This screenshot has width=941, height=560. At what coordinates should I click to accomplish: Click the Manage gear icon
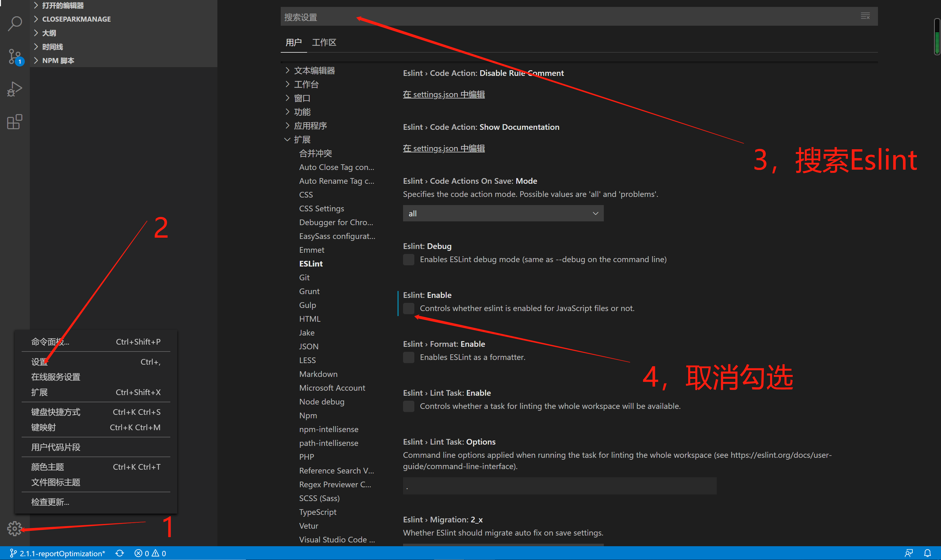pos(15,528)
